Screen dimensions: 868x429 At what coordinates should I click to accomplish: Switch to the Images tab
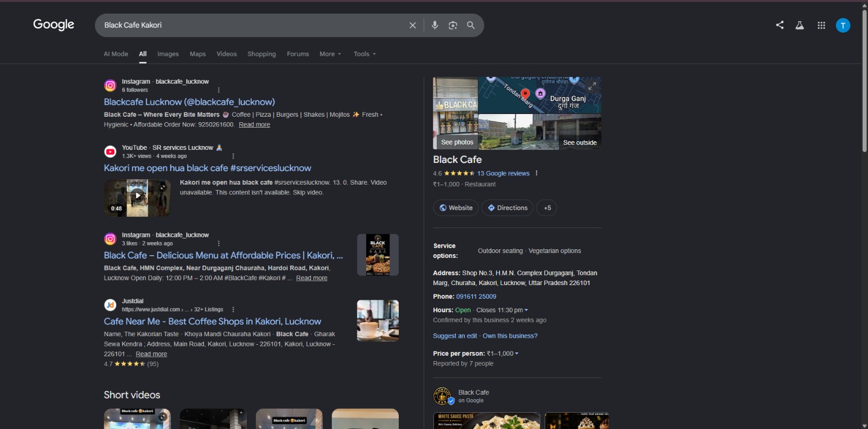click(168, 54)
